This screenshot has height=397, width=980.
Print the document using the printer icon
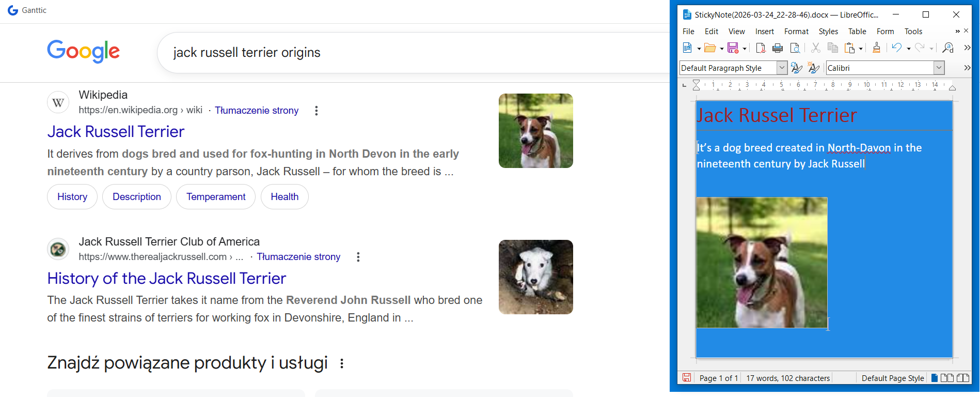tap(778, 48)
